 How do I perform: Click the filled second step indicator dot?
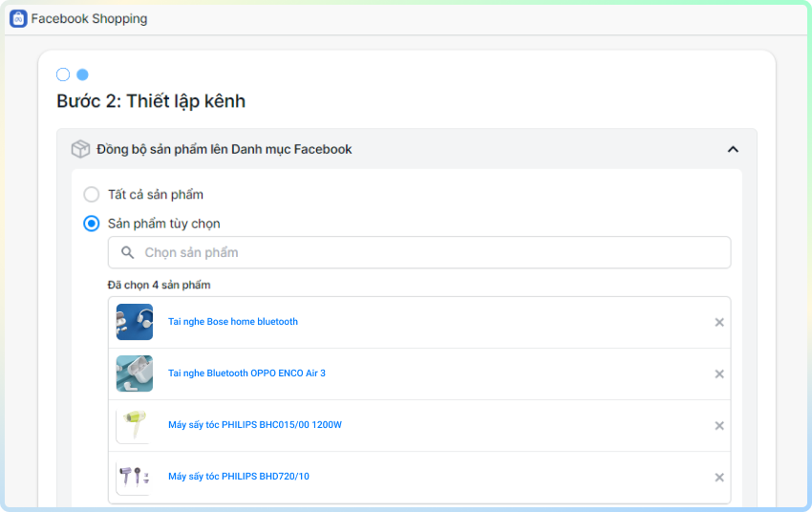(82, 75)
